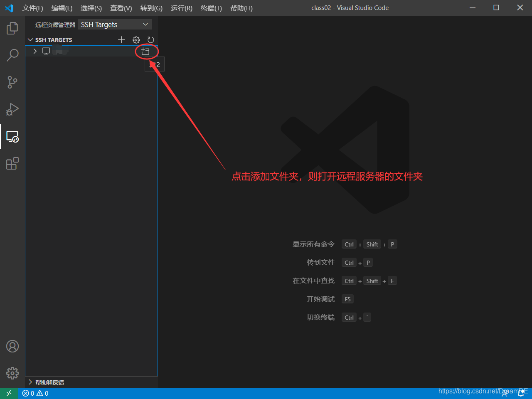Select the Remote Explorer activity icon

coord(12,136)
